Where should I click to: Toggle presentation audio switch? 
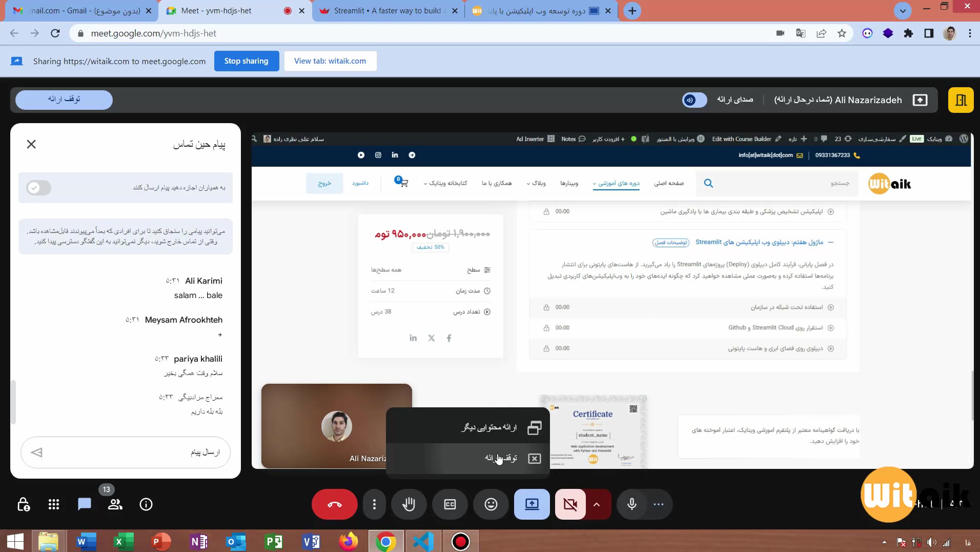click(x=695, y=100)
